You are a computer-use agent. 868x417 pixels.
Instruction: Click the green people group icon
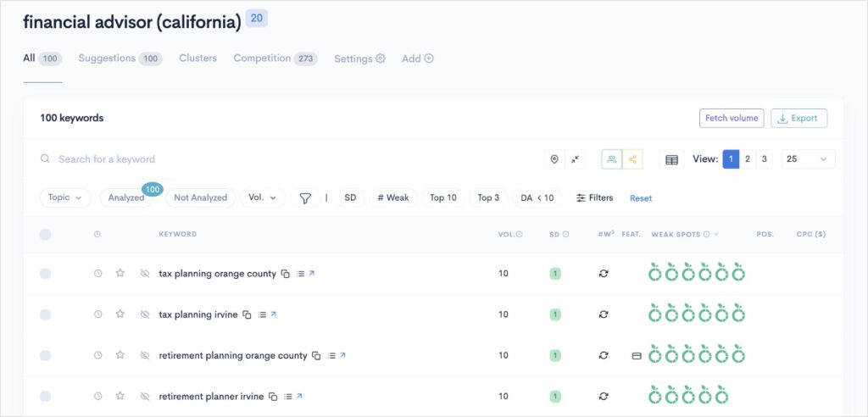coord(612,159)
